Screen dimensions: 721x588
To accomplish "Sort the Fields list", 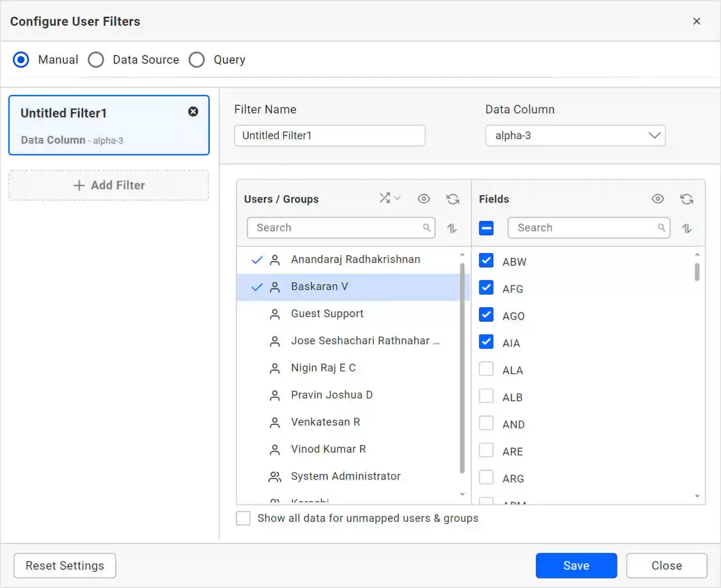I will coord(687,228).
